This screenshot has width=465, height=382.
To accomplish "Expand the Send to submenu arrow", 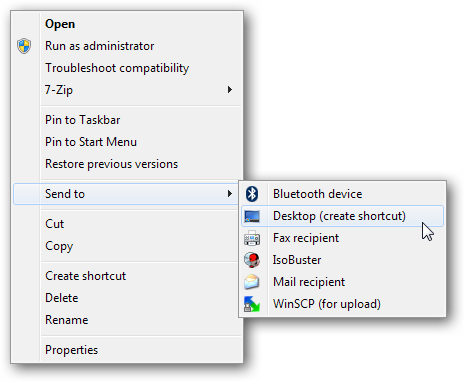I will coord(230,194).
